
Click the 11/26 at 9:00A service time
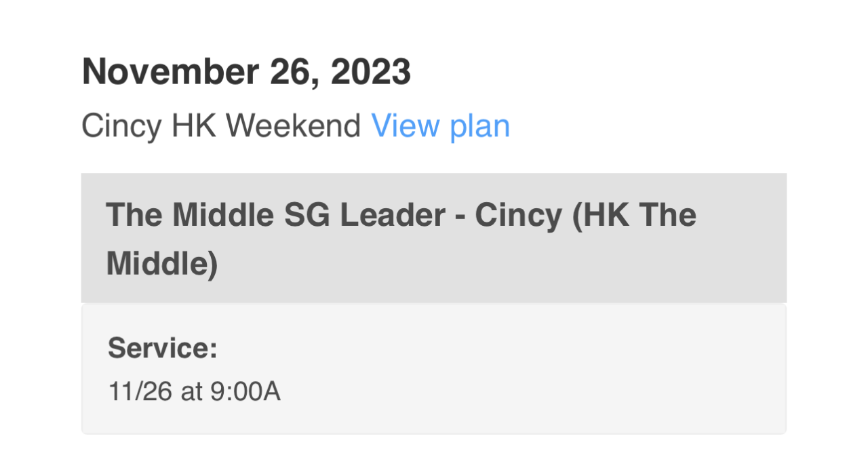click(194, 392)
